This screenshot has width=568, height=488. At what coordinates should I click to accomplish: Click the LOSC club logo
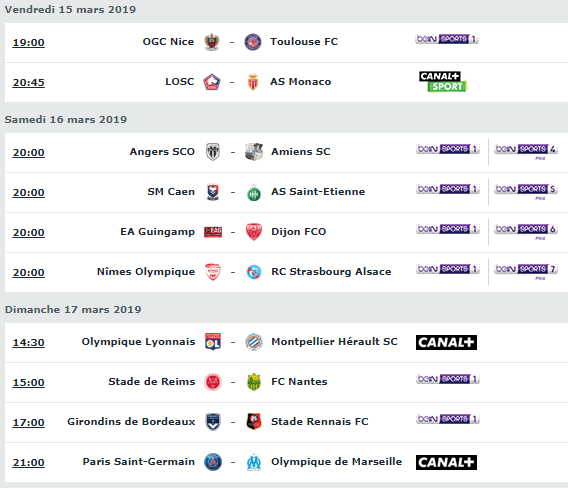pyautogui.click(x=212, y=82)
